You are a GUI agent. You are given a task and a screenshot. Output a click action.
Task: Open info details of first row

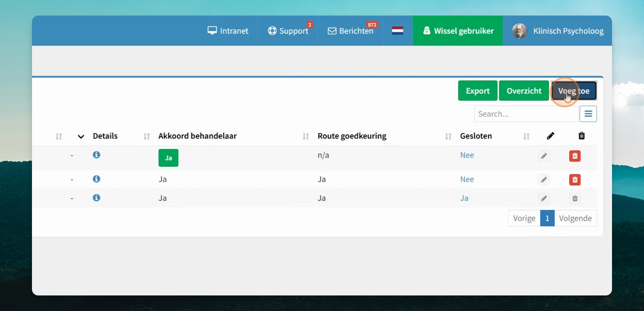(96, 155)
